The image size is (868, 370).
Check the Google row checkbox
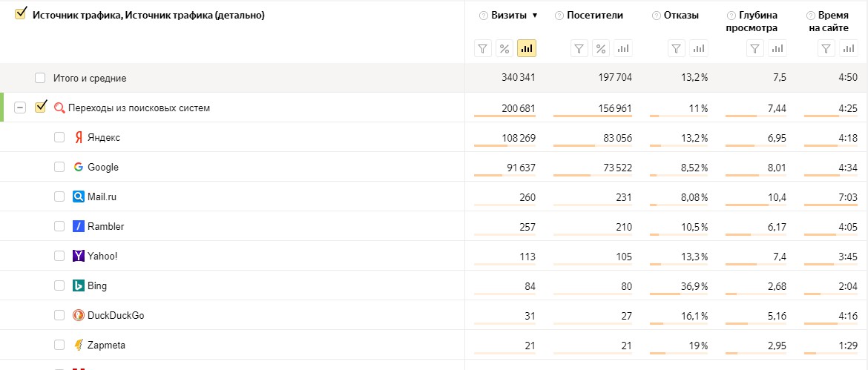(59, 167)
